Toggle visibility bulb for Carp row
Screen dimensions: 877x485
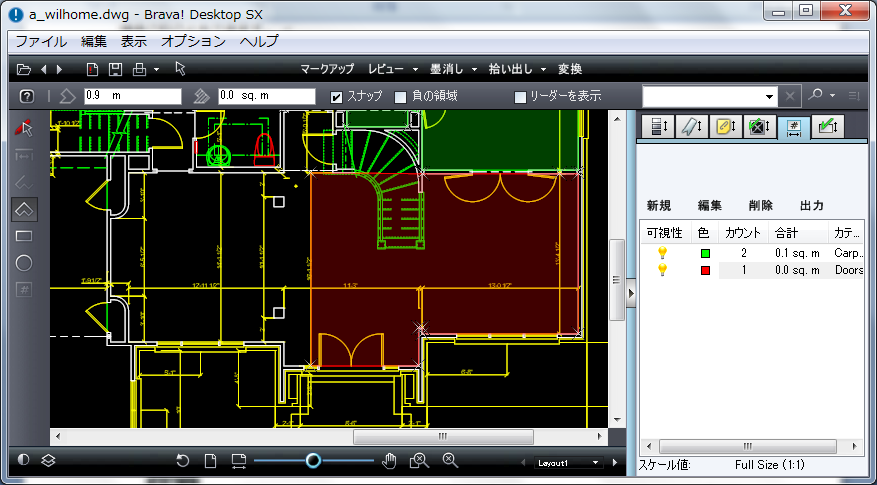click(663, 253)
